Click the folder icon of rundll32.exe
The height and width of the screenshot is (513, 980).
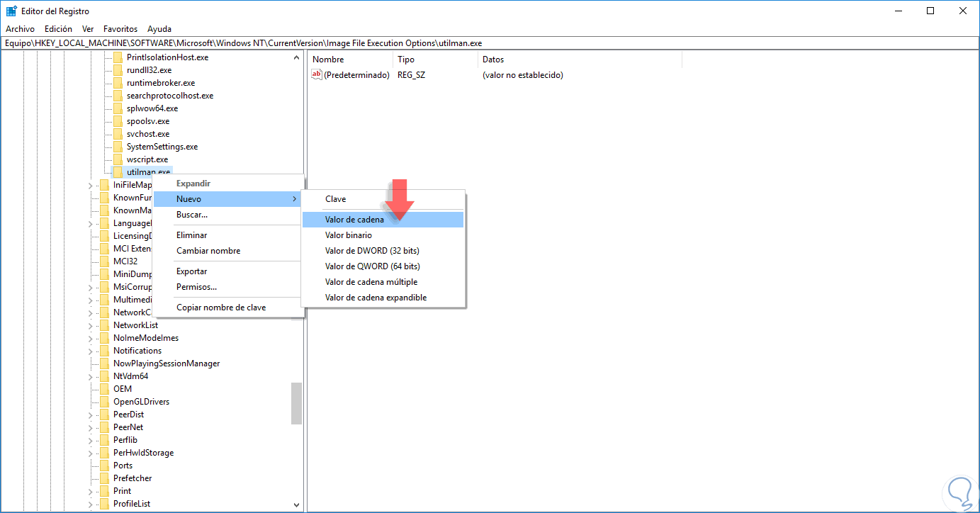[118, 70]
